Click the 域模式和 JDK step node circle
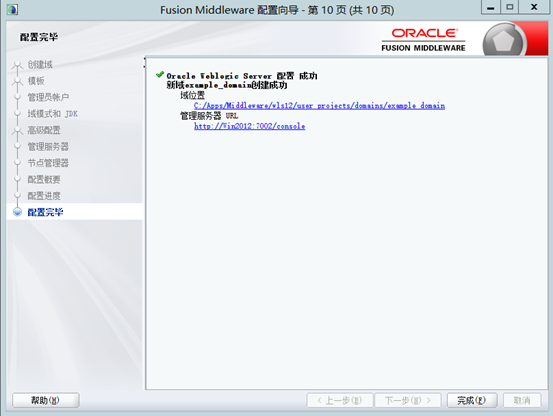Viewport: 553px width, 416px height. [17, 113]
